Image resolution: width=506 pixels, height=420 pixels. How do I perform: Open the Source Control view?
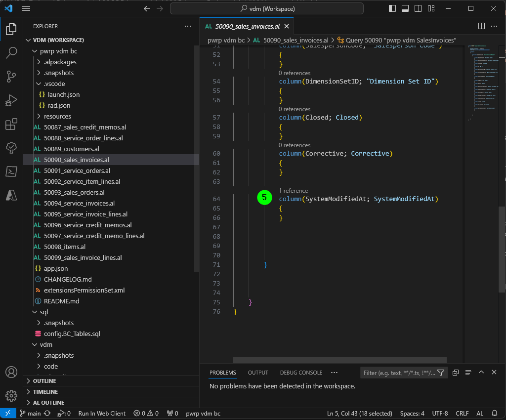(11, 77)
